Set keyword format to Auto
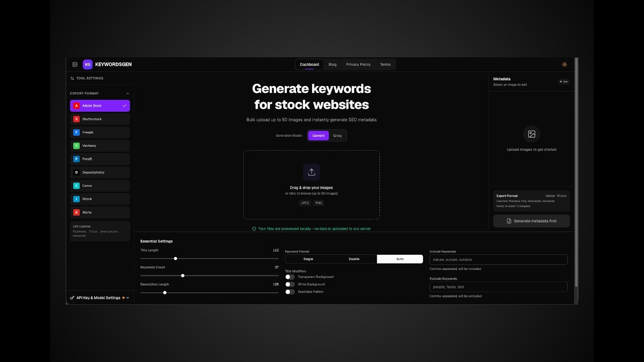 (x=400, y=259)
